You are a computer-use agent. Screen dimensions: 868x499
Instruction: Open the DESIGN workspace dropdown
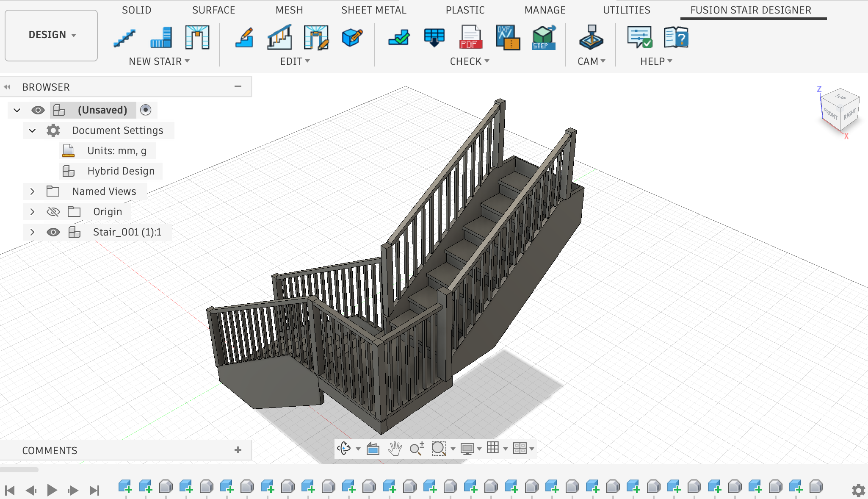tap(51, 35)
